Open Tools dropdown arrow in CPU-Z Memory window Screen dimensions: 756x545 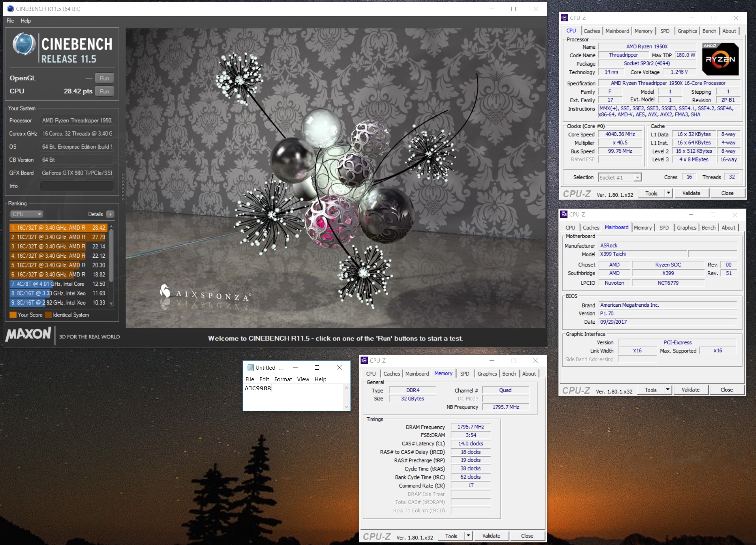coord(468,536)
